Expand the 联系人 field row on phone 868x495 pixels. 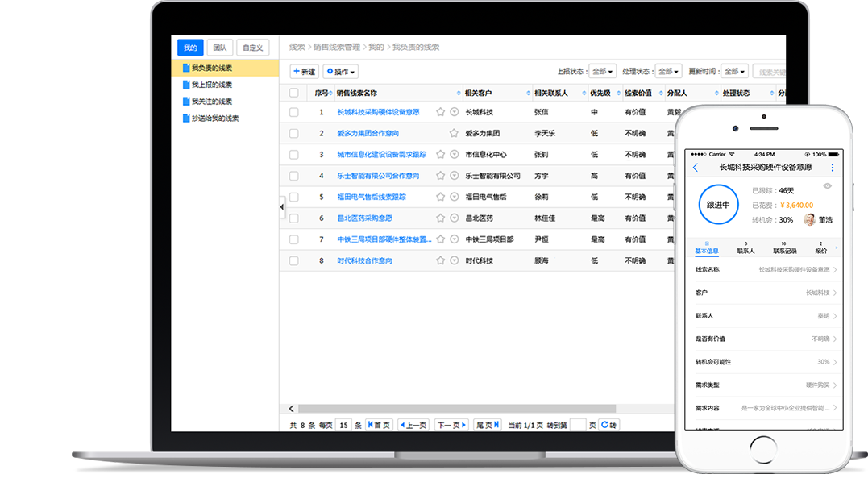[x=764, y=315]
